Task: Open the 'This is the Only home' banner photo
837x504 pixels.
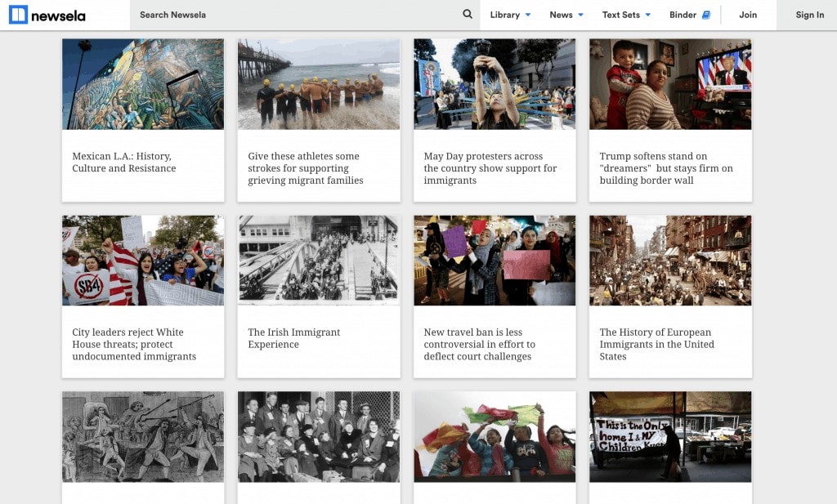Action: pos(670,437)
